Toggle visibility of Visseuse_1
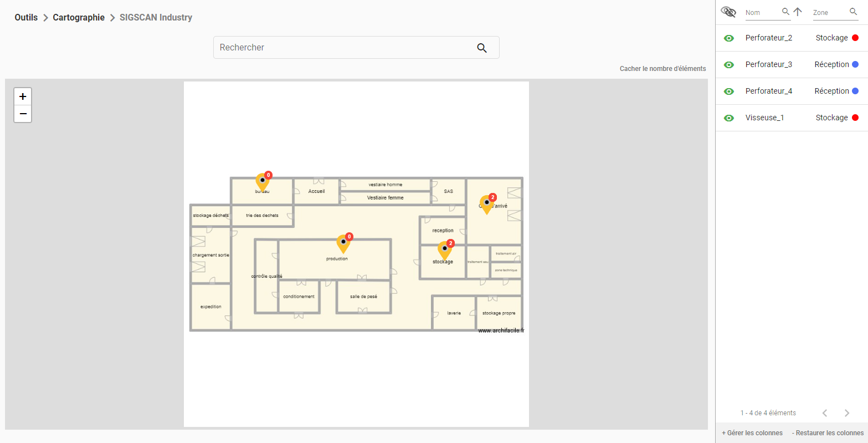This screenshot has height=443, width=868. pyautogui.click(x=729, y=118)
